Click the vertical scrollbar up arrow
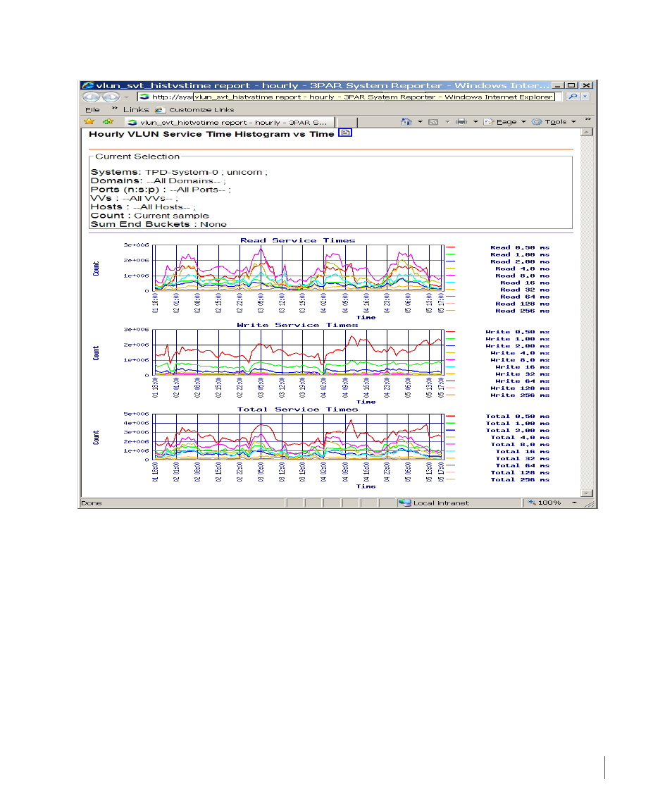This screenshot has height=807, width=672. click(587, 133)
